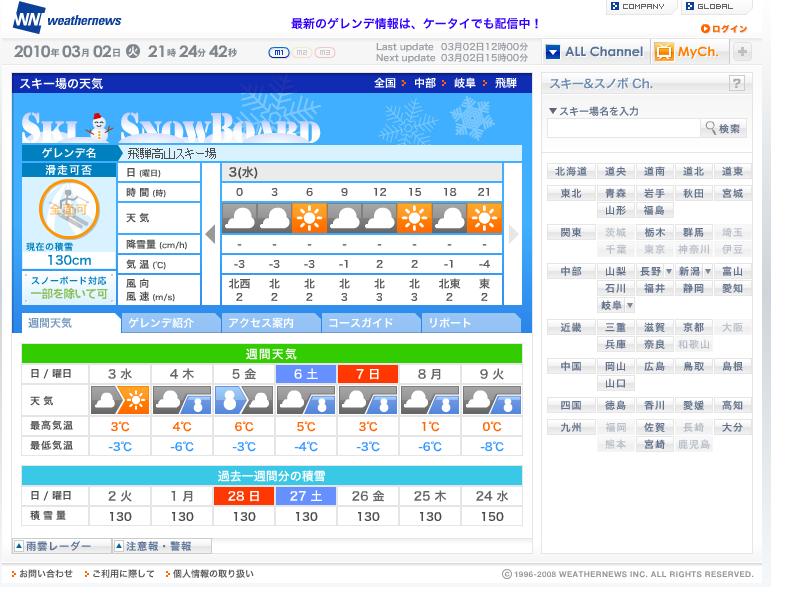Viewport: 800px width, 600px height.
Task: Click the 130cm current snow depth value
Action: click(69, 260)
